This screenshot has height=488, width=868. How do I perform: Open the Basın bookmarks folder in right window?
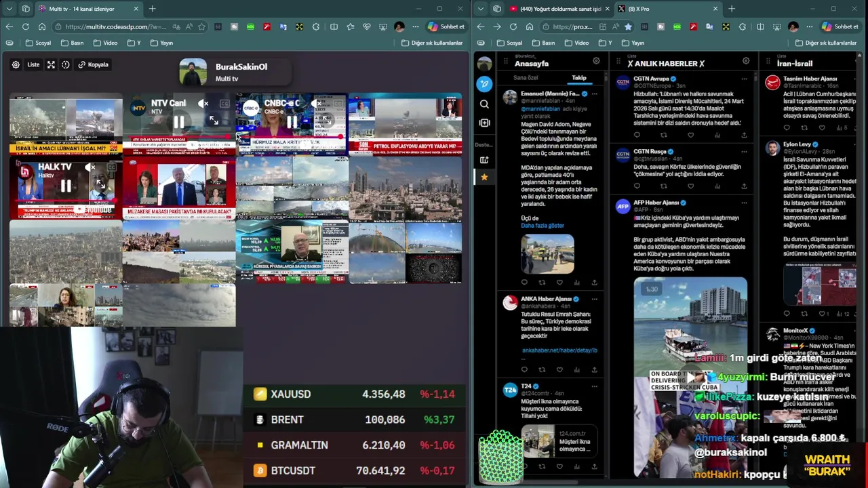544,43
